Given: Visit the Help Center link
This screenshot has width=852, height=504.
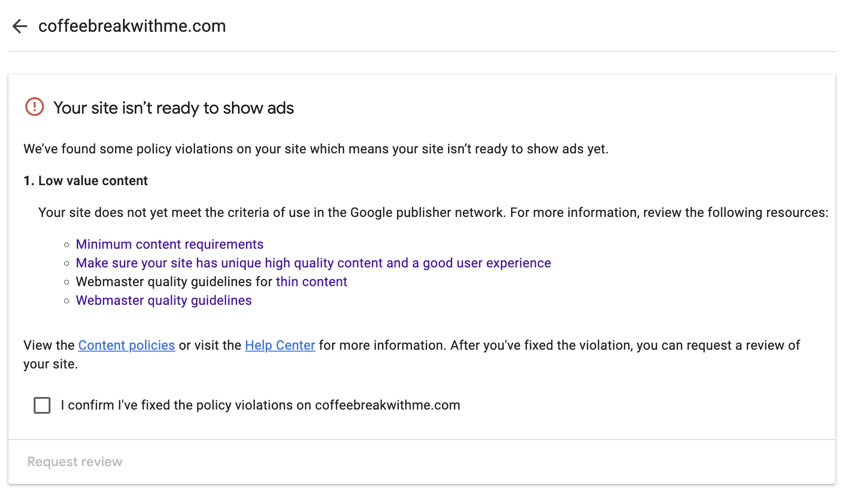Looking at the screenshot, I should point(280,345).
